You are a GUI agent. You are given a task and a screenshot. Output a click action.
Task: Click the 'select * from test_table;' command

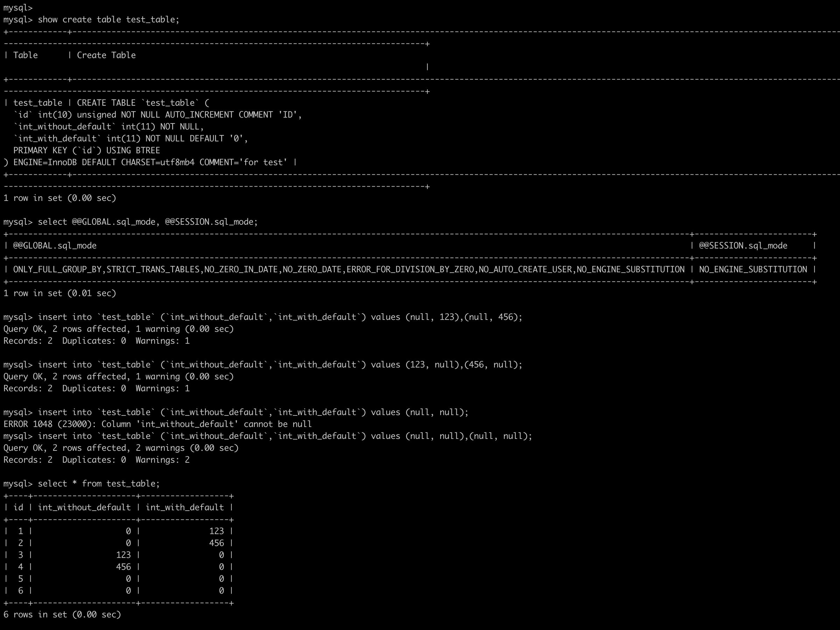click(99, 484)
